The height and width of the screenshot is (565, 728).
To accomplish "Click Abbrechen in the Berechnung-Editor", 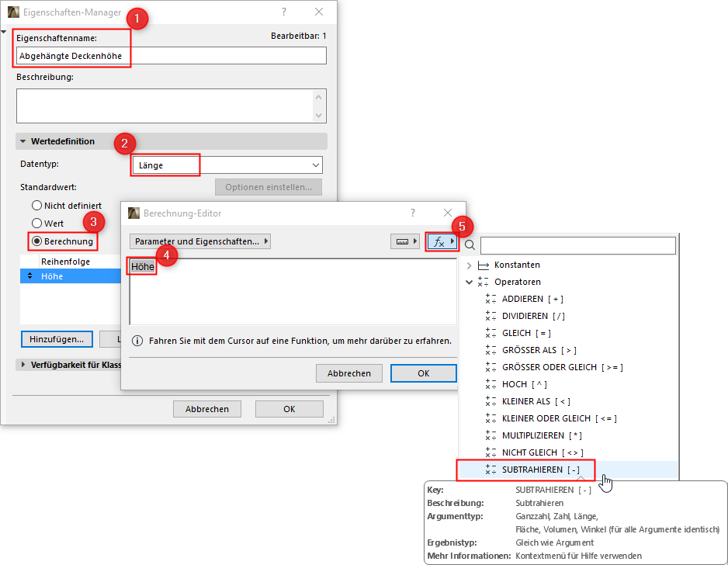I will (x=349, y=373).
